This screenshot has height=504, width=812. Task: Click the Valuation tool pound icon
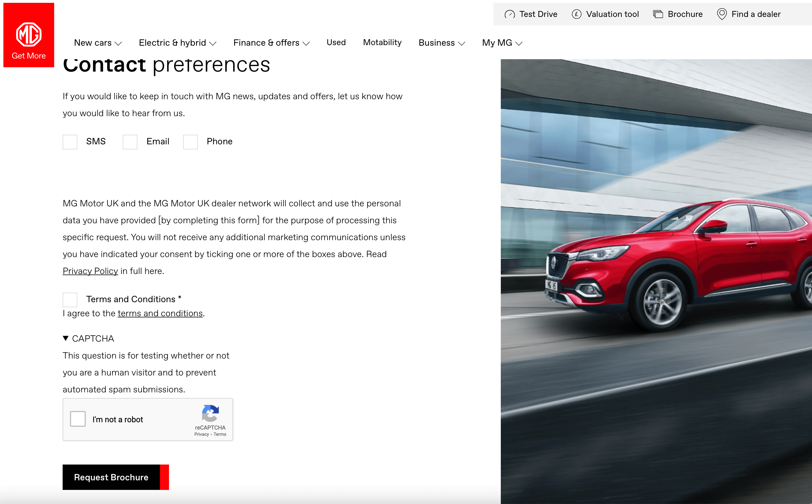pyautogui.click(x=576, y=14)
